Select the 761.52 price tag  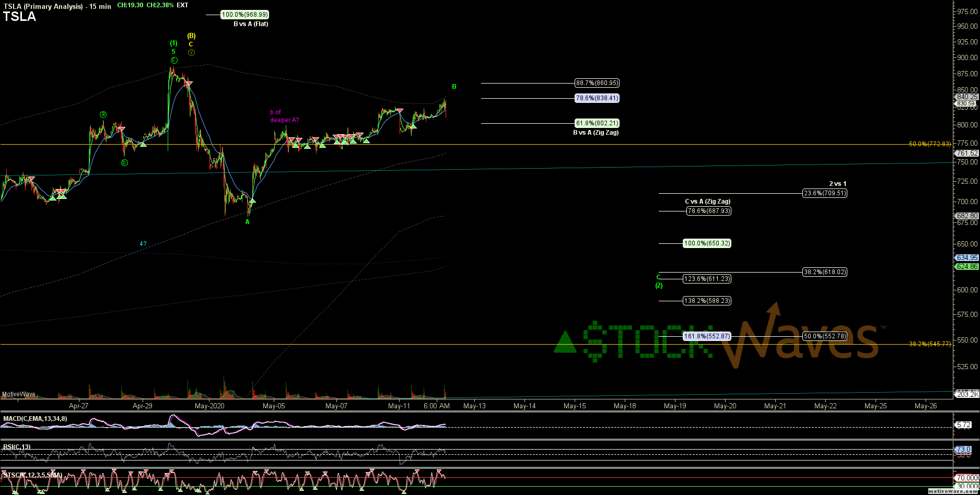pos(967,154)
